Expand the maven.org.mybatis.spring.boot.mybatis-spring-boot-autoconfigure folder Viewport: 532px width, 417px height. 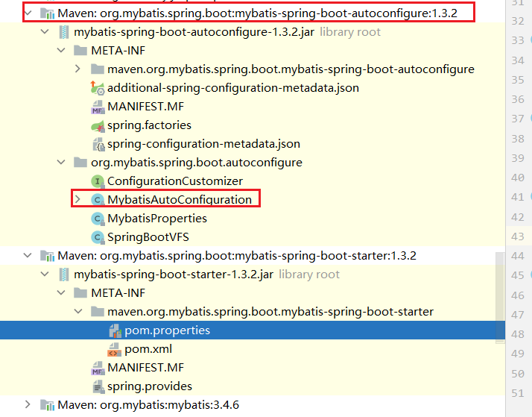[77, 69]
